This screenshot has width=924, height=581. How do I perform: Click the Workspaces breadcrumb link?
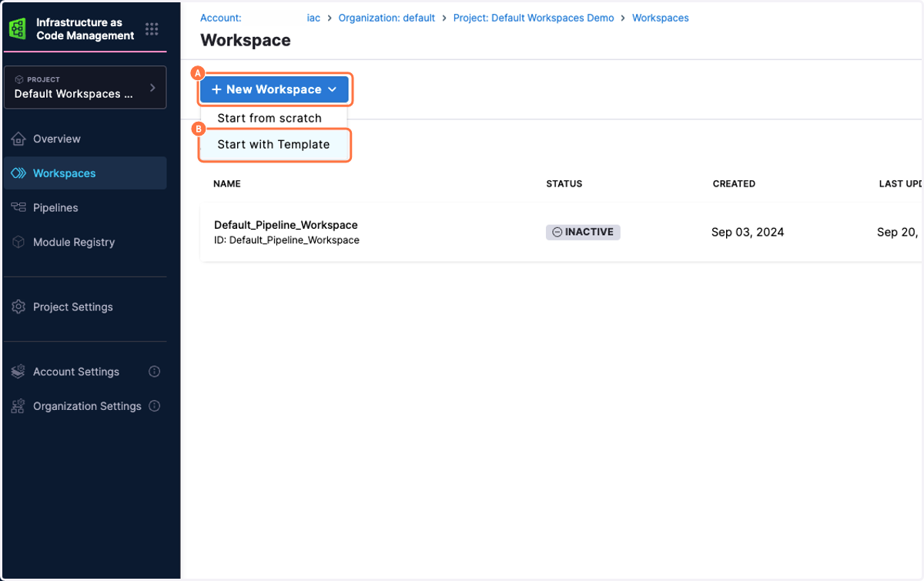coord(661,18)
